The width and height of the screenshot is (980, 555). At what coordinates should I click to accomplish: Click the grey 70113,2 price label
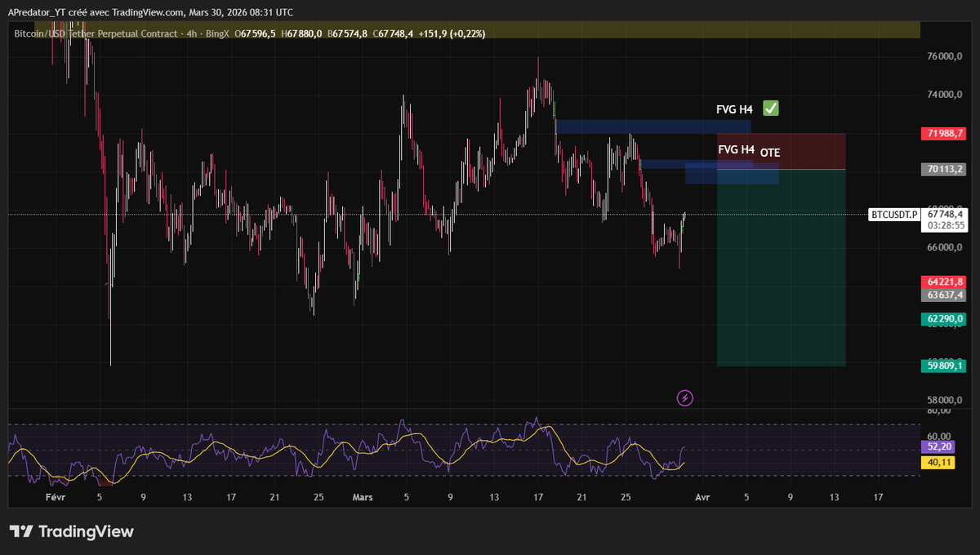[x=944, y=170]
